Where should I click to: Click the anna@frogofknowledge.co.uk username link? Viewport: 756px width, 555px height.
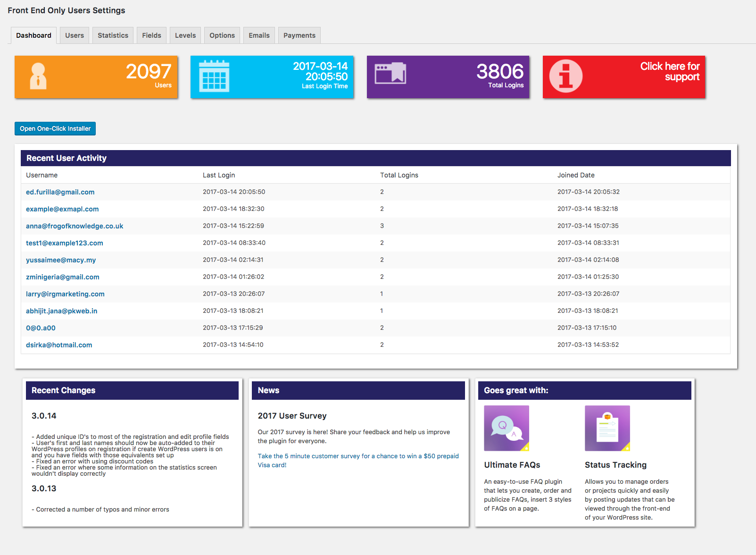click(74, 226)
